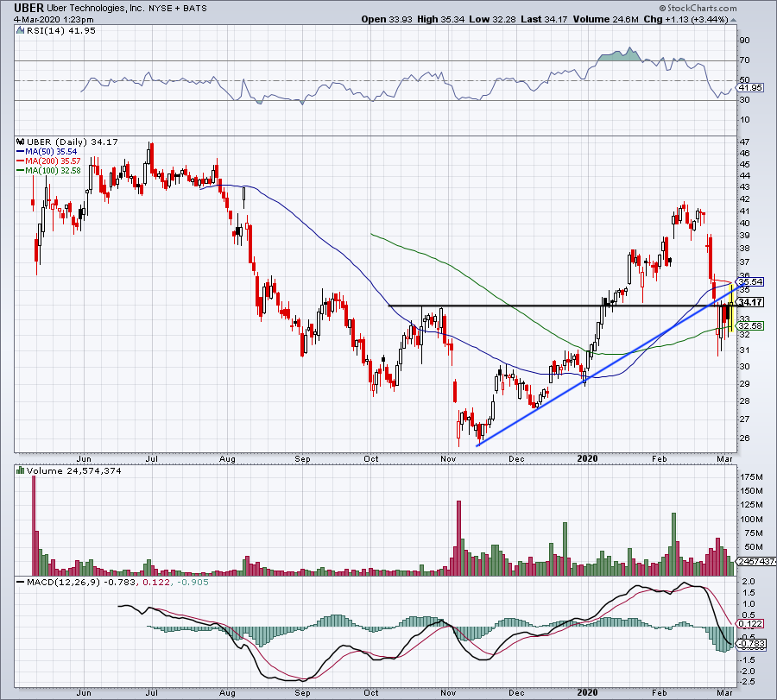The height and width of the screenshot is (700, 777).
Task: Click the 26 label on price axis
Action: pos(745,438)
